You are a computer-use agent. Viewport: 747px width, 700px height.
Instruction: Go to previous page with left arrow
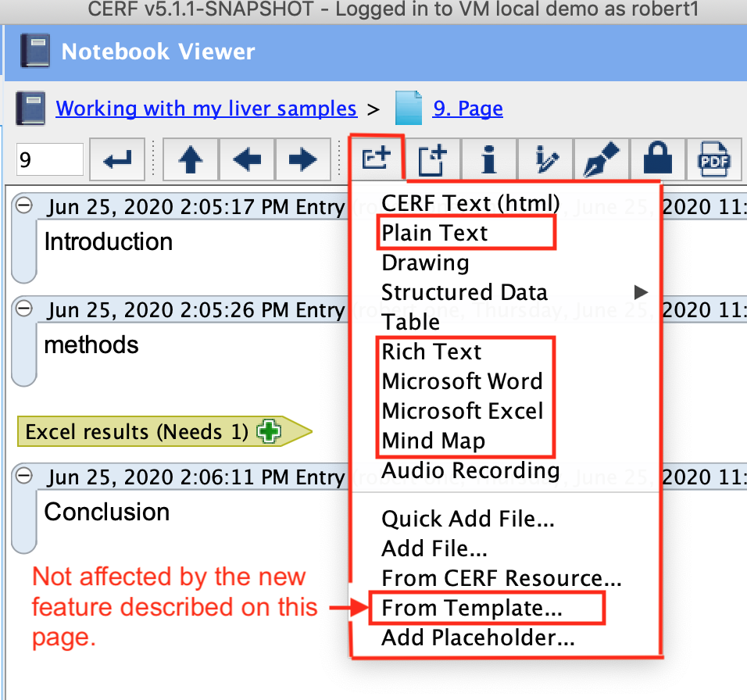coord(247,160)
